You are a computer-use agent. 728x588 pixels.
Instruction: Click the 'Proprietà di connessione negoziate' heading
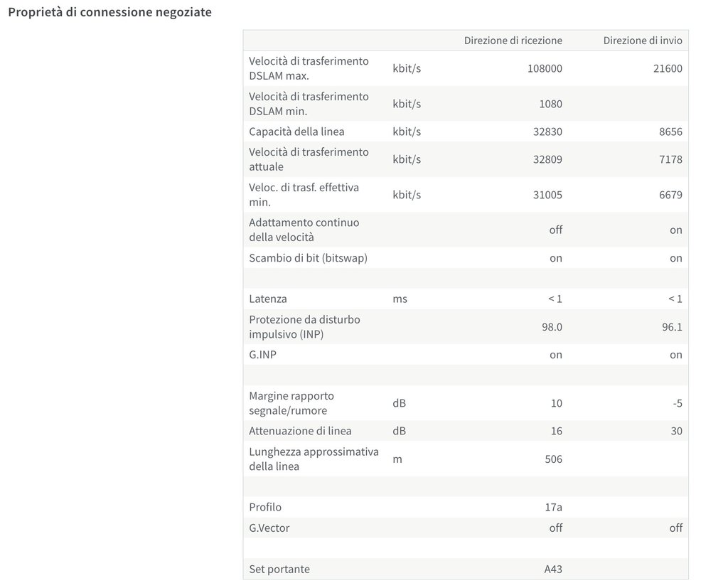click(x=110, y=12)
